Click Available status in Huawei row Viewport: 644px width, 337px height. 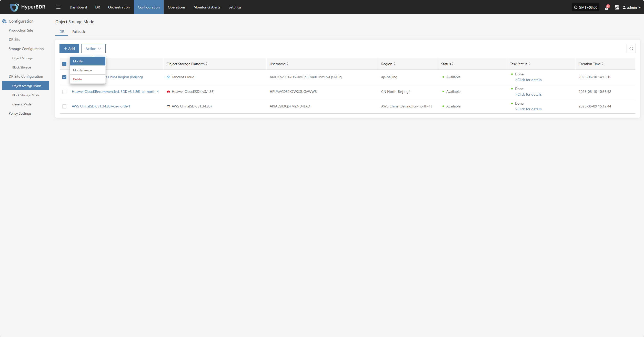453,92
